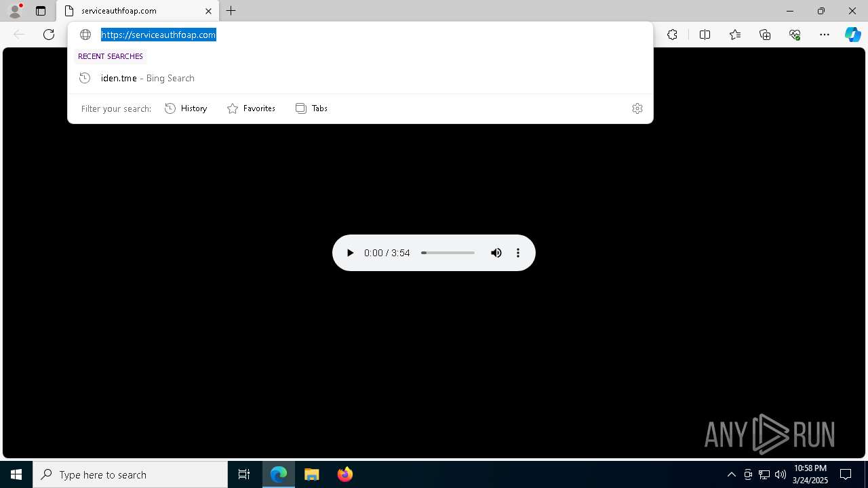Open the clock showing 10:58 PM
The image size is (868, 488).
(810, 474)
